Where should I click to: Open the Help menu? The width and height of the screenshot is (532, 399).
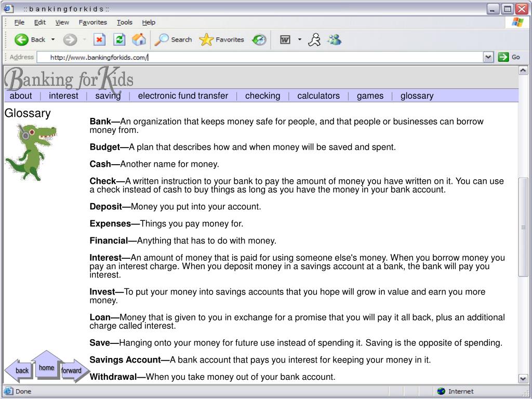[x=149, y=22]
